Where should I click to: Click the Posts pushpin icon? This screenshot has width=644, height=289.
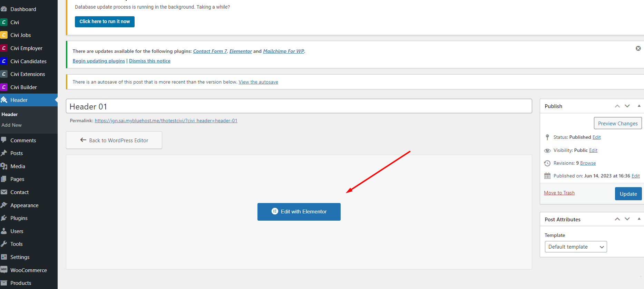(x=4, y=153)
